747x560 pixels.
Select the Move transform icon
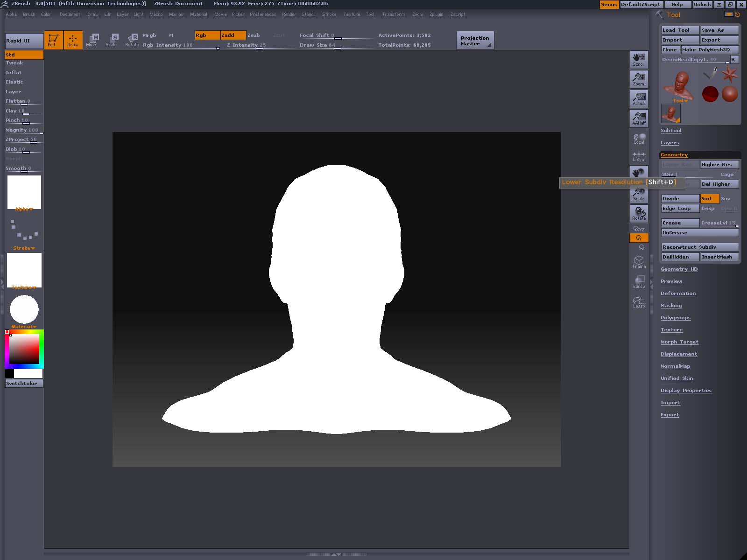click(x=92, y=40)
